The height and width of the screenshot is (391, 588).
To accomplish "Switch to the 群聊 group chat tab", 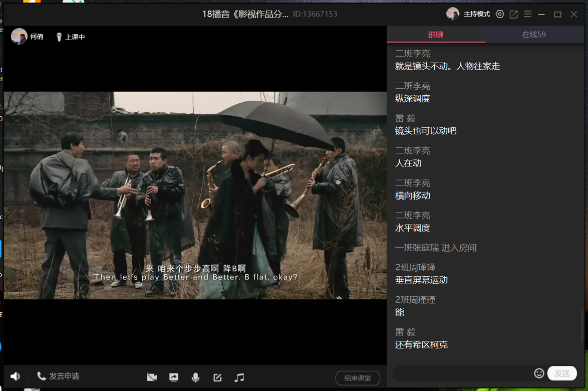I will point(436,35).
